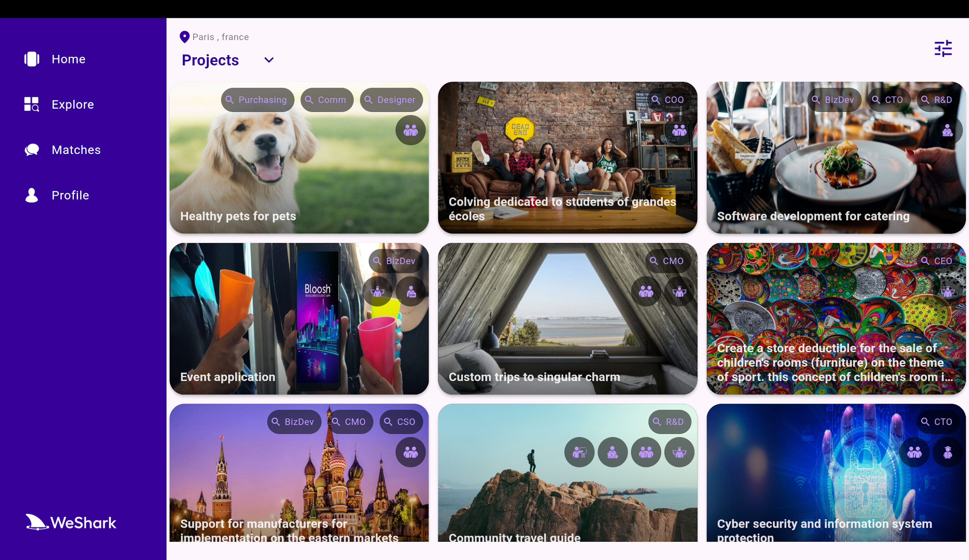This screenshot has height=560, width=969.
Task: Click the single-person icon on Software development card
Action: click(x=948, y=130)
